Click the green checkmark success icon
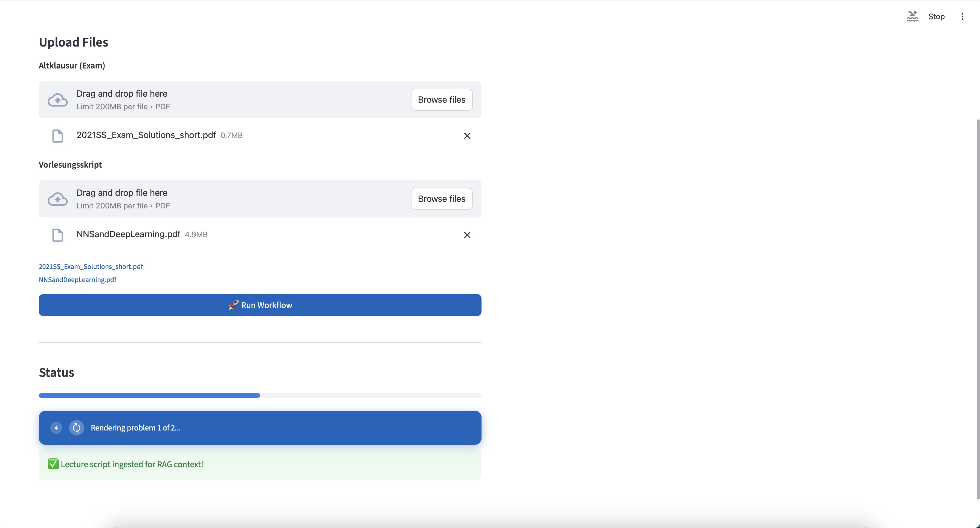This screenshot has height=528, width=980. point(53,464)
